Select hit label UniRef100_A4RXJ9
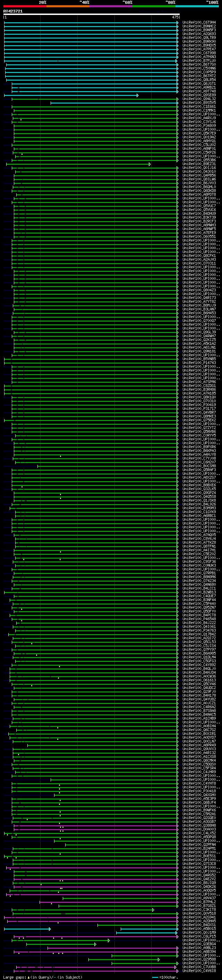 (x=199, y=118)
